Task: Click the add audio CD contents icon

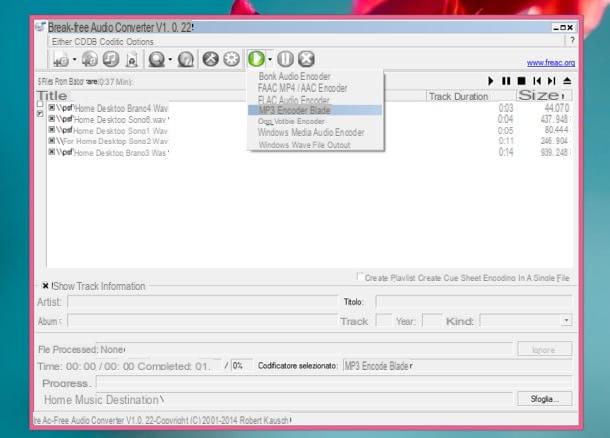Action: [x=89, y=59]
